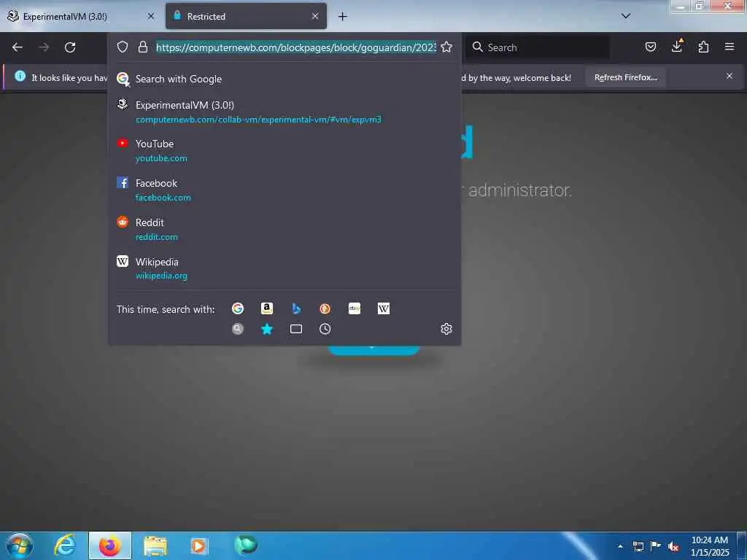Open the Action Center flag icon
Image resolution: width=747 pixels, height=560 pixels.
pos(656,545)
